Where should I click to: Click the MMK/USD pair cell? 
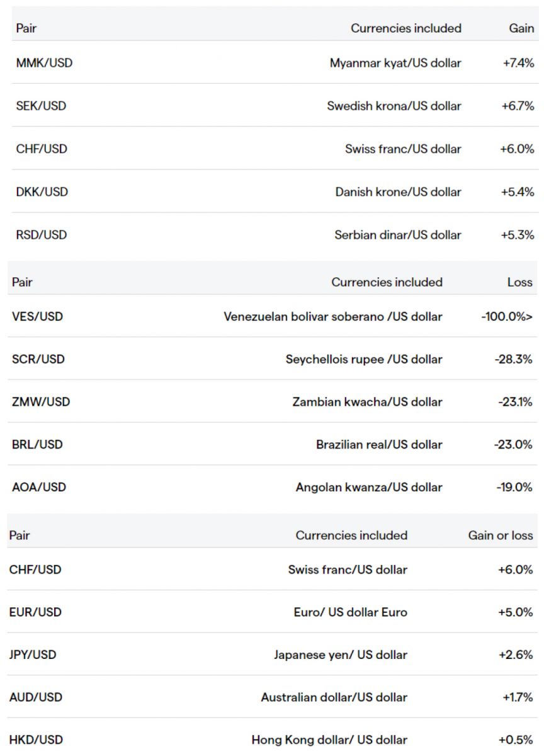[x=44, y=63]
